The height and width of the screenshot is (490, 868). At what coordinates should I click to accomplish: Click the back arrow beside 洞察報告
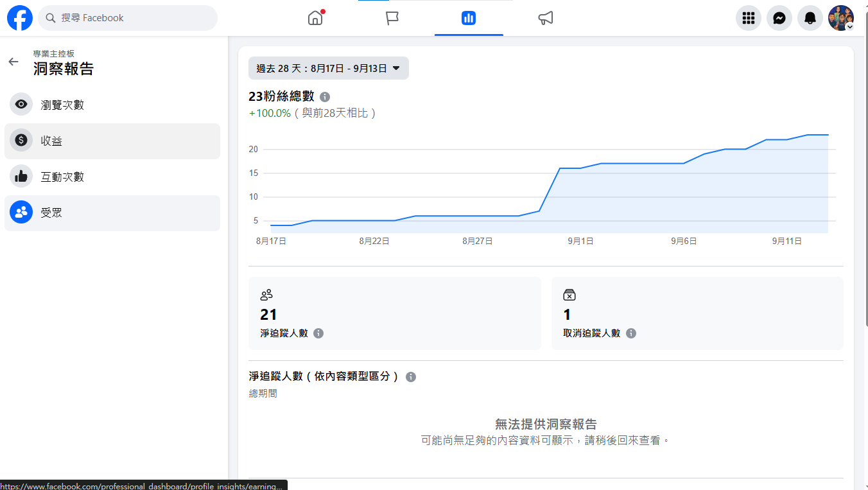tap(13, 62)
